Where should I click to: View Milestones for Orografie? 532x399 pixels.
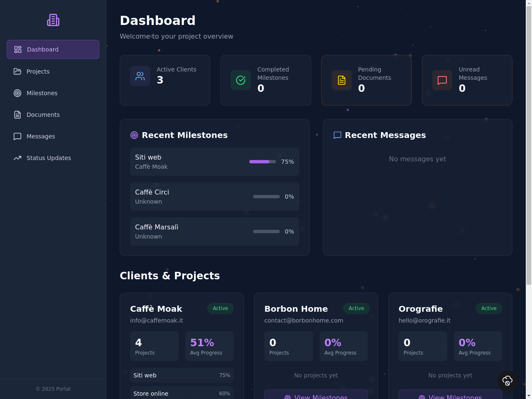click(450, 395)
